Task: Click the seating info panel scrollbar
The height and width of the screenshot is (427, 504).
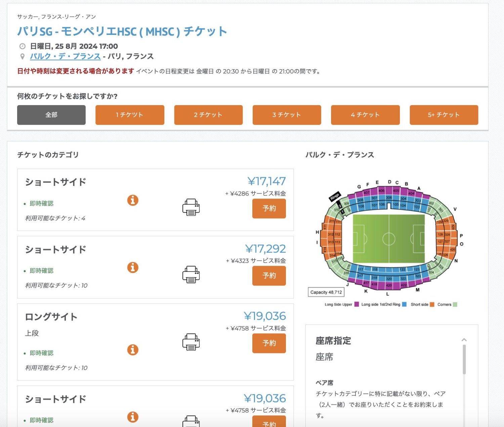Action: tap(464, 359)
